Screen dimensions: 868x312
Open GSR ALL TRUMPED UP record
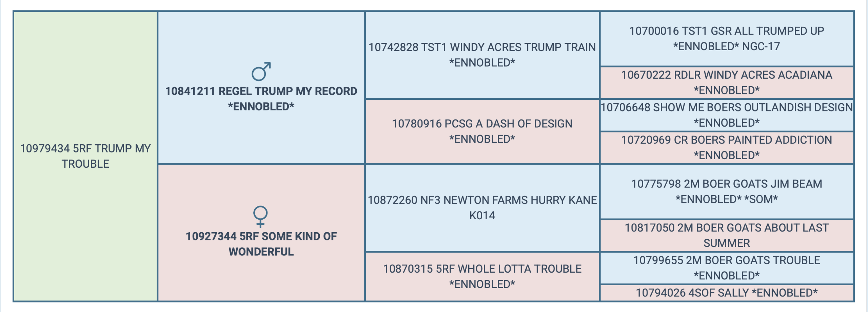726,39
